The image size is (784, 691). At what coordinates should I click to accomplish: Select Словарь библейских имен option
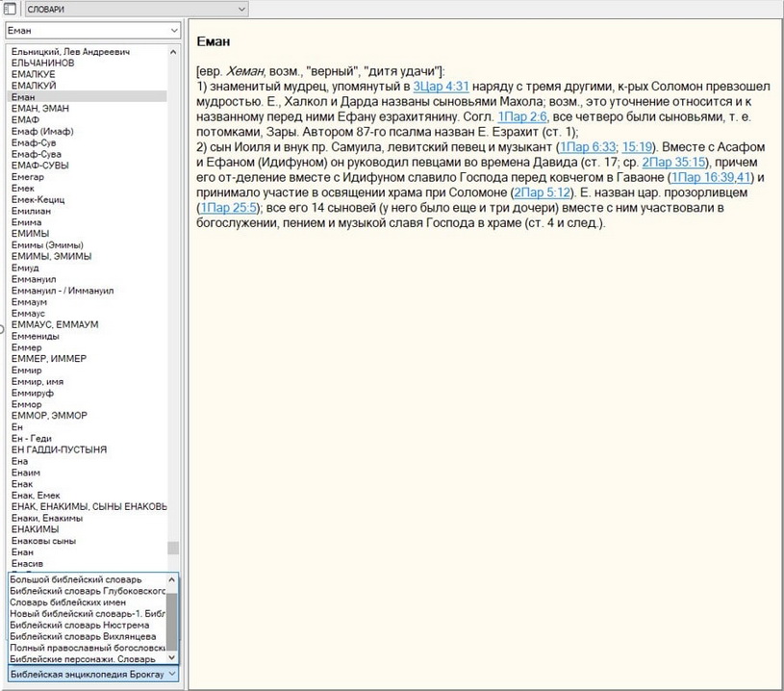tap(75, 602)
